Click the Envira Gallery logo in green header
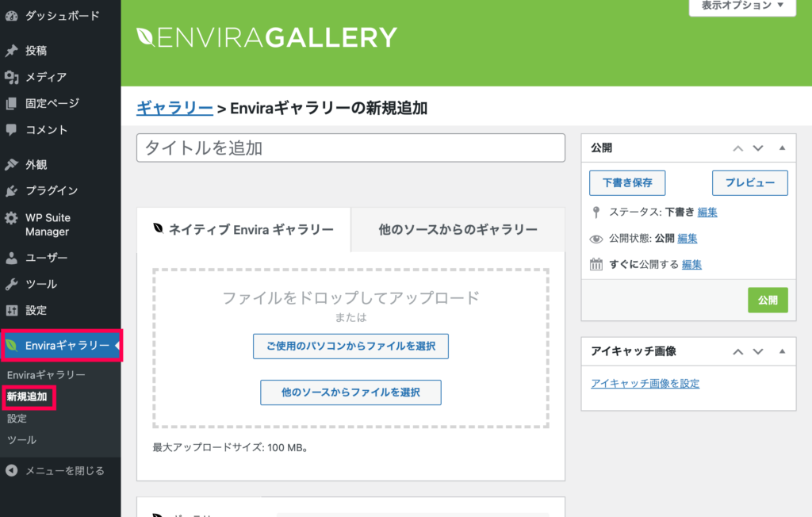The height and width of the screenshot is (517, 812). (x=266, y=38)
